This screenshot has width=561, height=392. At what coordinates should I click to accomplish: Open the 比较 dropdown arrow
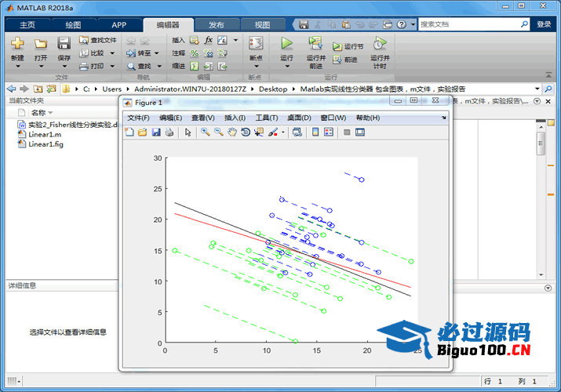112,53
